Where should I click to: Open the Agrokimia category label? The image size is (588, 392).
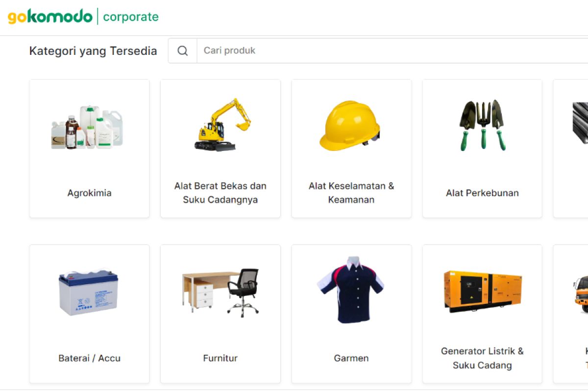click(x=89, y=193)
